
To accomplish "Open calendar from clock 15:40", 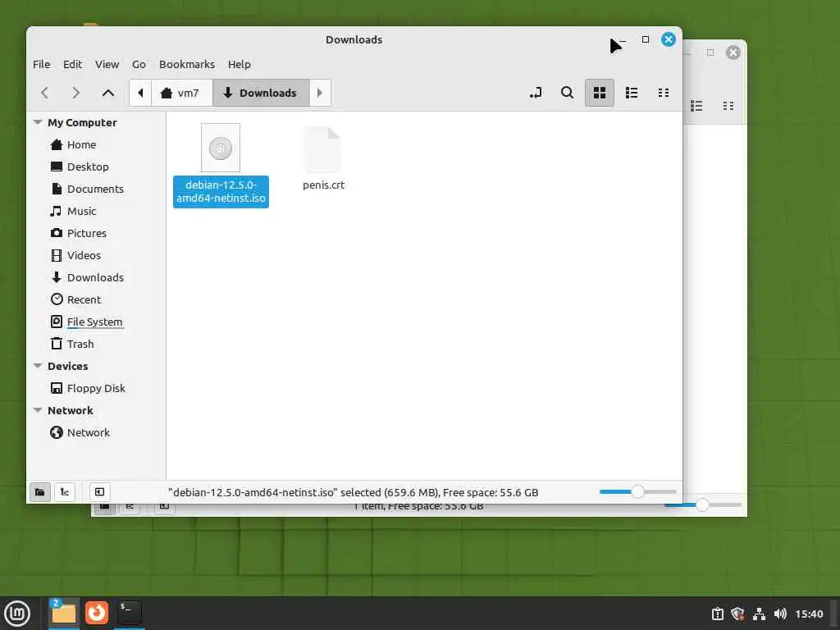I will 809,614.
